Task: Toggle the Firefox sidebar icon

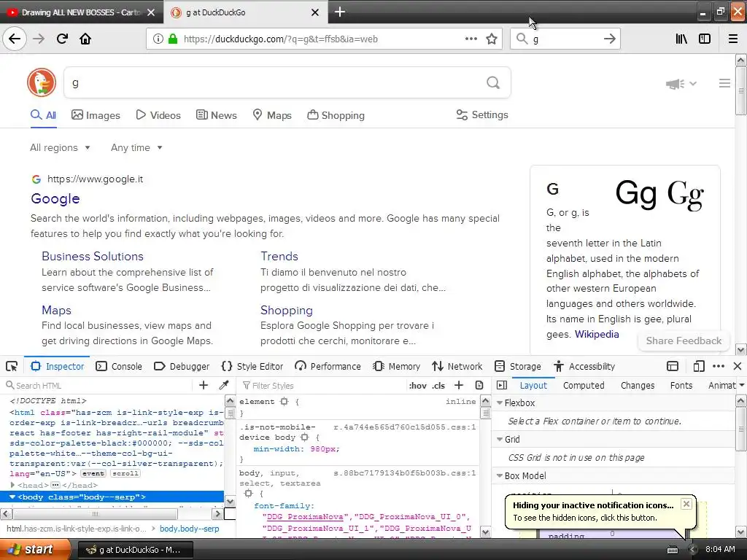Action: (705, 39)
